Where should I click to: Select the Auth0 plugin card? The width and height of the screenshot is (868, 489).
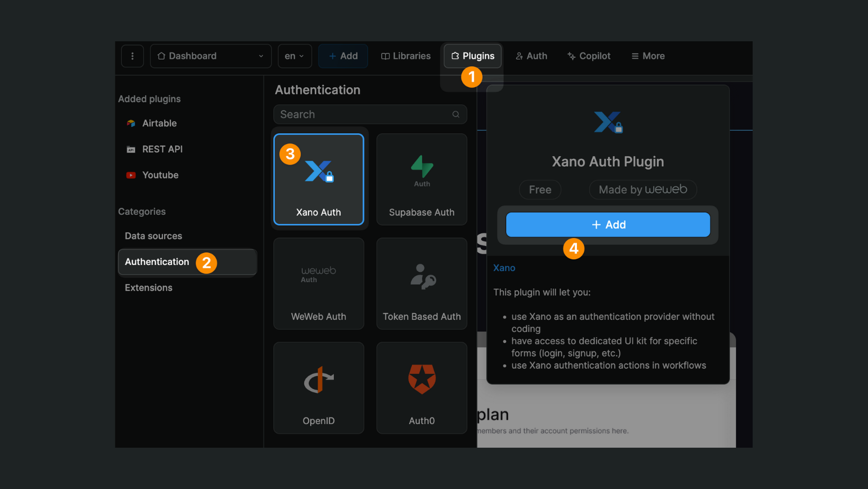[421, 388]
